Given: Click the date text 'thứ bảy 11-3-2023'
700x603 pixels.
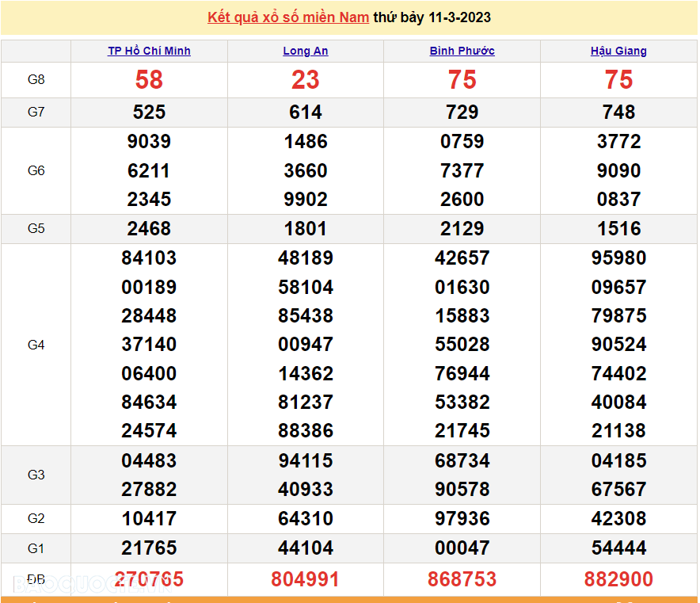Looking at the screenshot, I should click(432, 17).
